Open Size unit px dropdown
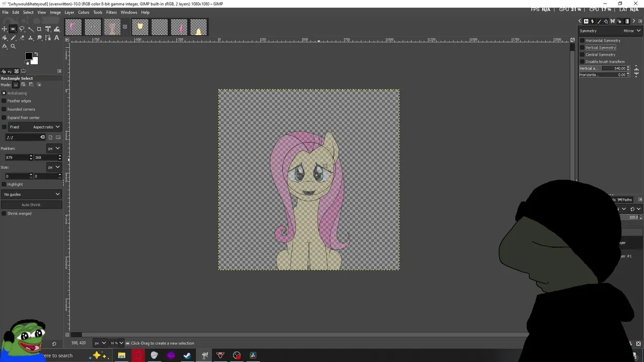 pyautogui.click(x=54, y=167)
